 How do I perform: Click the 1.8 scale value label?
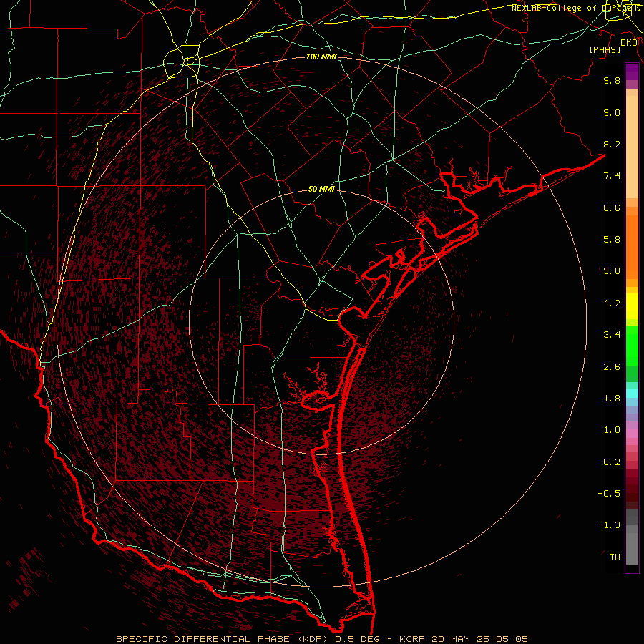(612, 399)
